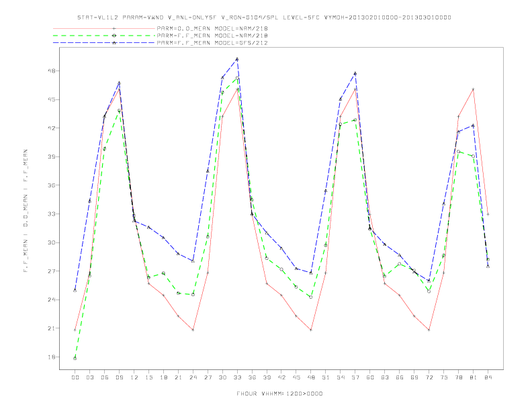Click blue triangle peak point at hour 33
Viewport: 532px width, 411px height.
click(x=237, y=59)
